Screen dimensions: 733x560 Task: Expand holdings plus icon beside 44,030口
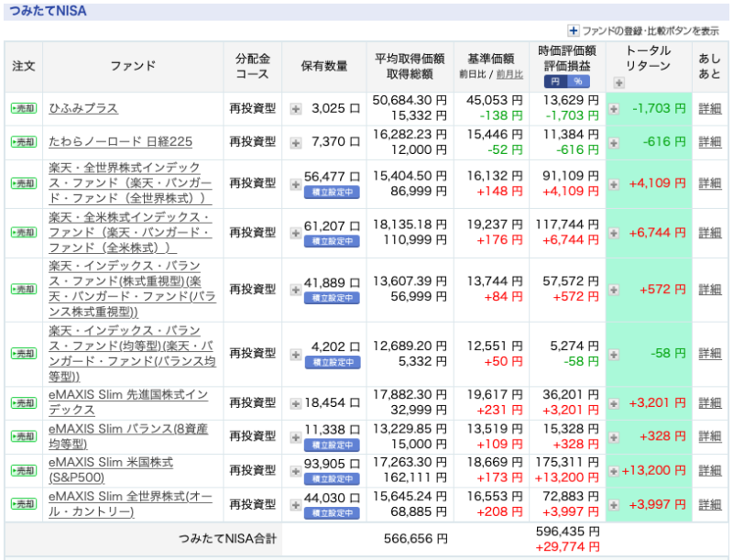295,505
